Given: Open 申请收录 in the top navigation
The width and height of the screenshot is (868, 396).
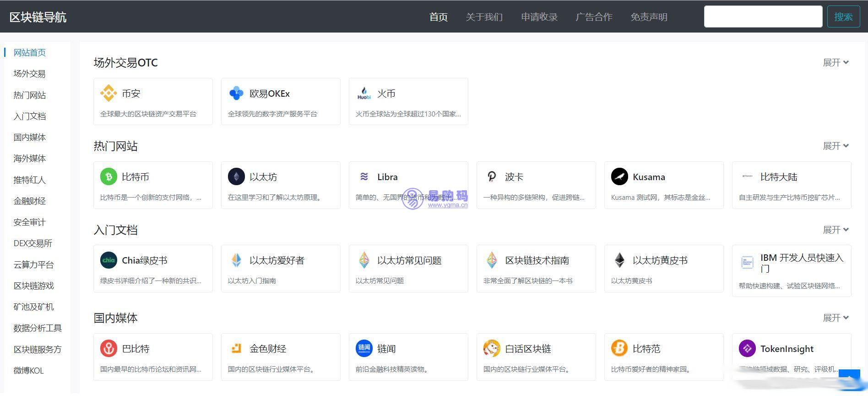Looking at the screenshot, I should pos(539,17).
